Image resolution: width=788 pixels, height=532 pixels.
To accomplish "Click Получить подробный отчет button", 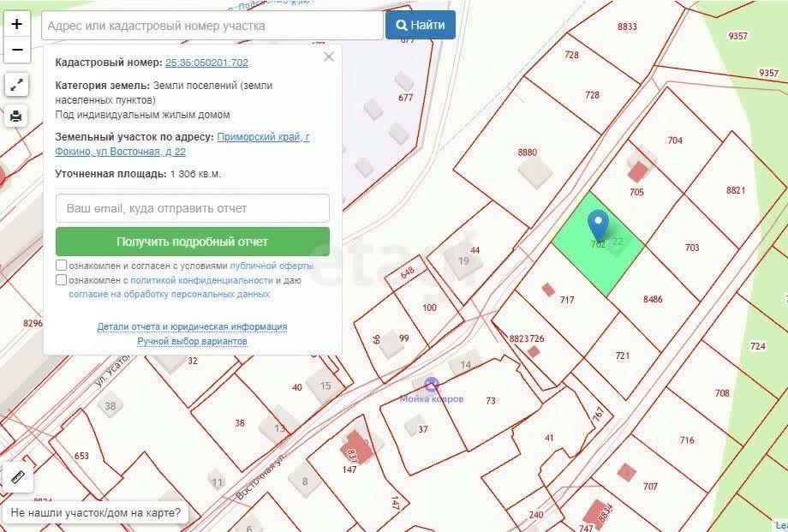I will pos(193,242).
